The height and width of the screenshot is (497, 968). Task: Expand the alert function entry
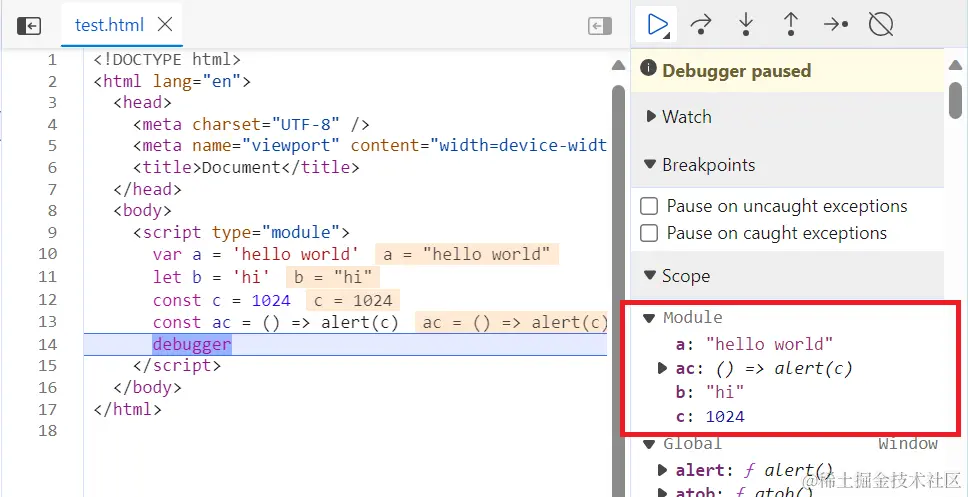click(662, 470)
